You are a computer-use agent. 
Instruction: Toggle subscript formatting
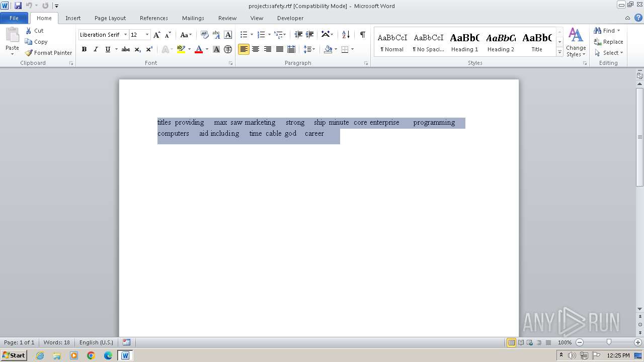click(x=137, y=49)
